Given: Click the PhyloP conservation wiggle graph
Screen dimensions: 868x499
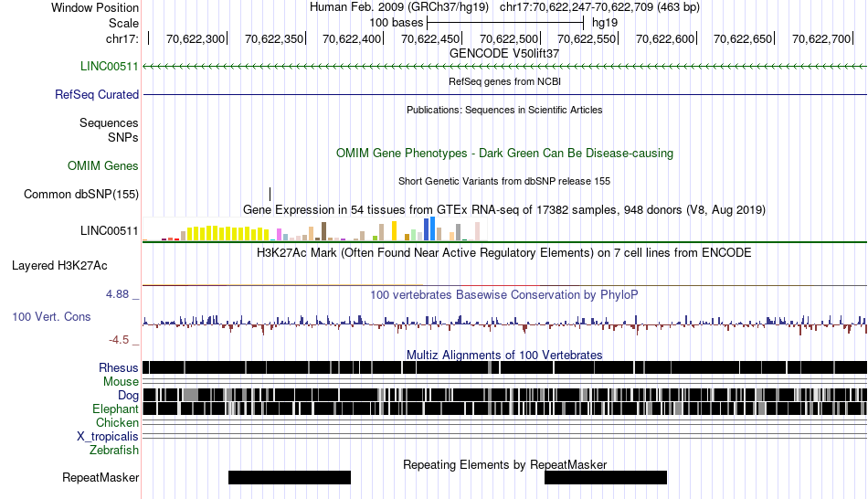Looking at the screenshot, I should 504,324.
